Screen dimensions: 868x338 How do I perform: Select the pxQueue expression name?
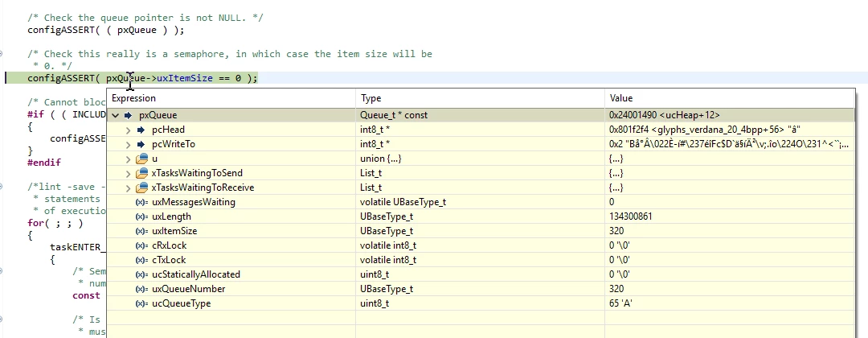pos(158,115)
